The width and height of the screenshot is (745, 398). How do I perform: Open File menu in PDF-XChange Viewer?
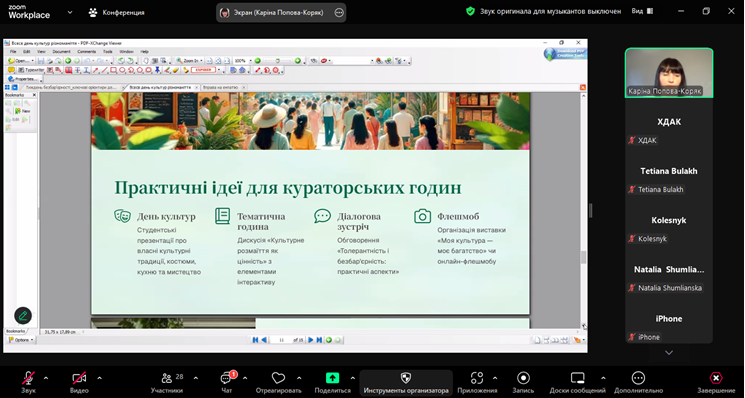pyautogui.click(x=13, y=51)
